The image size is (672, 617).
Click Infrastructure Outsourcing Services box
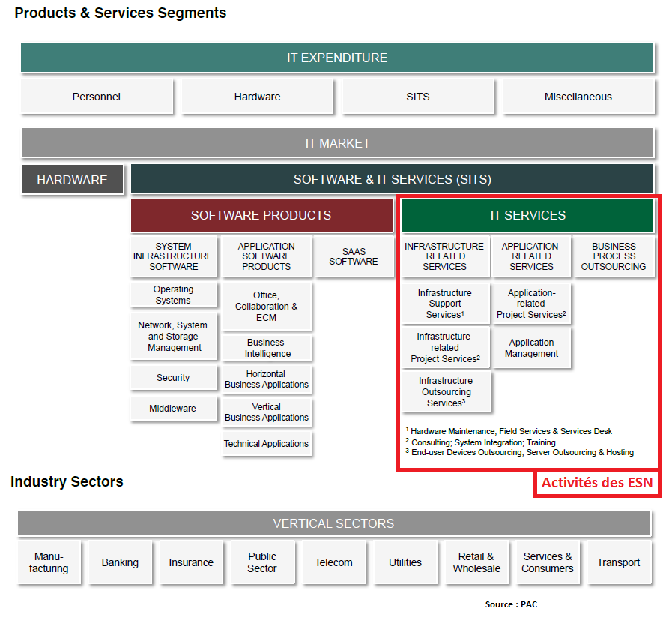point(447,391)
